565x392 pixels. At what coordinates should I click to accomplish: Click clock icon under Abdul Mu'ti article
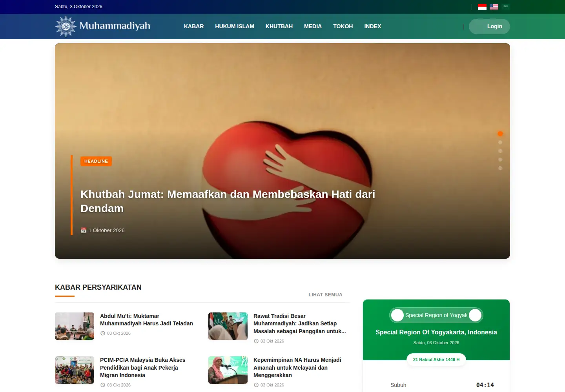103,333
